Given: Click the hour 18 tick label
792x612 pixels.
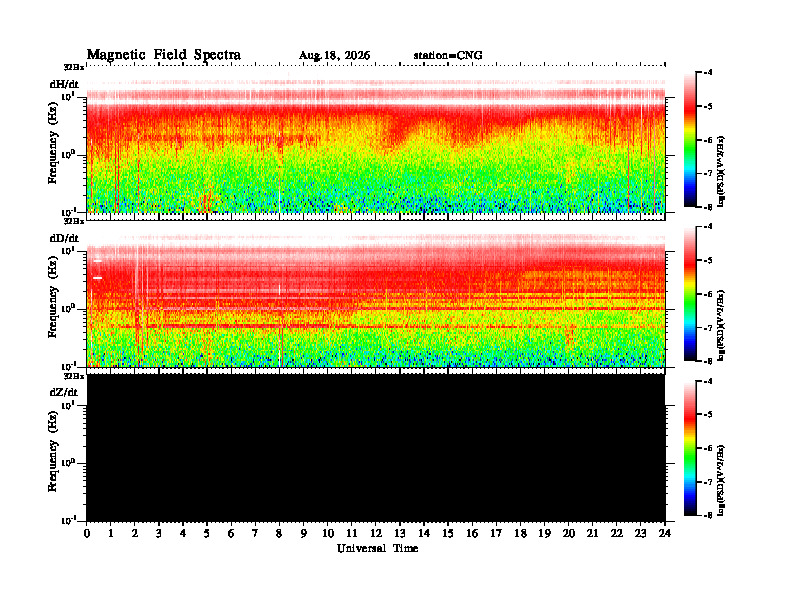Looking at the screenshot, I should coord(520,534).
